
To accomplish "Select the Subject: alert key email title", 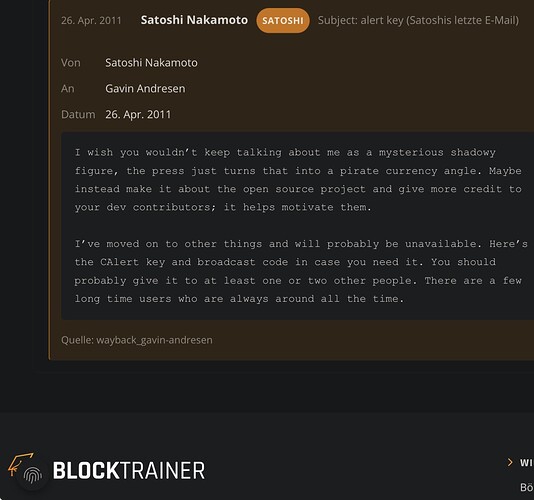I will click(x=418, y=20).
